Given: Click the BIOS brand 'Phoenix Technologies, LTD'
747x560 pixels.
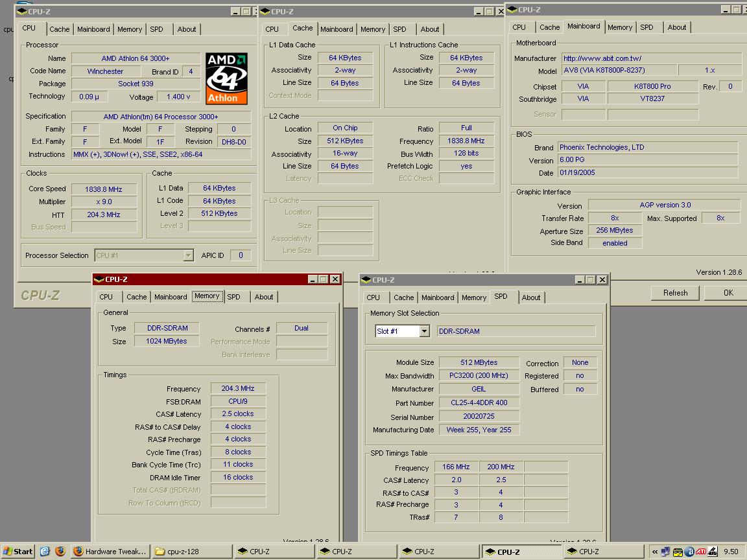Looking at the screenshot, I should (648, 148).
